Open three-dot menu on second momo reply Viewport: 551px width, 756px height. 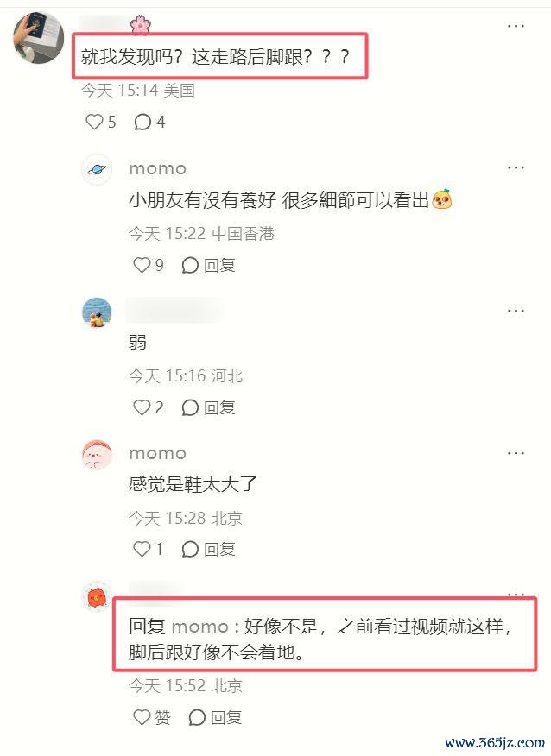coord(516,453)
